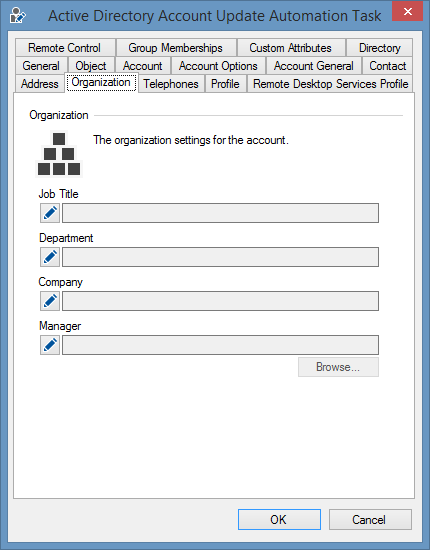Image resolution: width=430 pixels, height=550 pixels.
Task: Open the Remote Desktop Services Profile tab
Action: (330, 84)
